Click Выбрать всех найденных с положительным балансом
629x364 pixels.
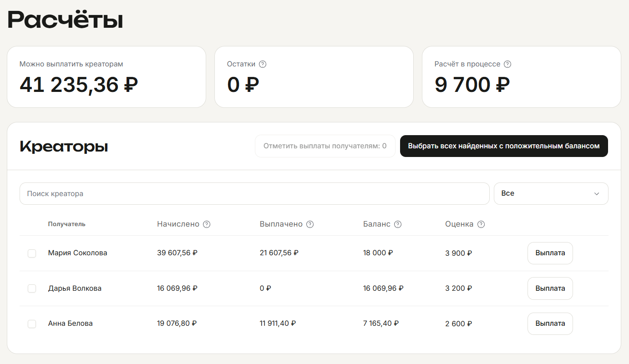504,146
